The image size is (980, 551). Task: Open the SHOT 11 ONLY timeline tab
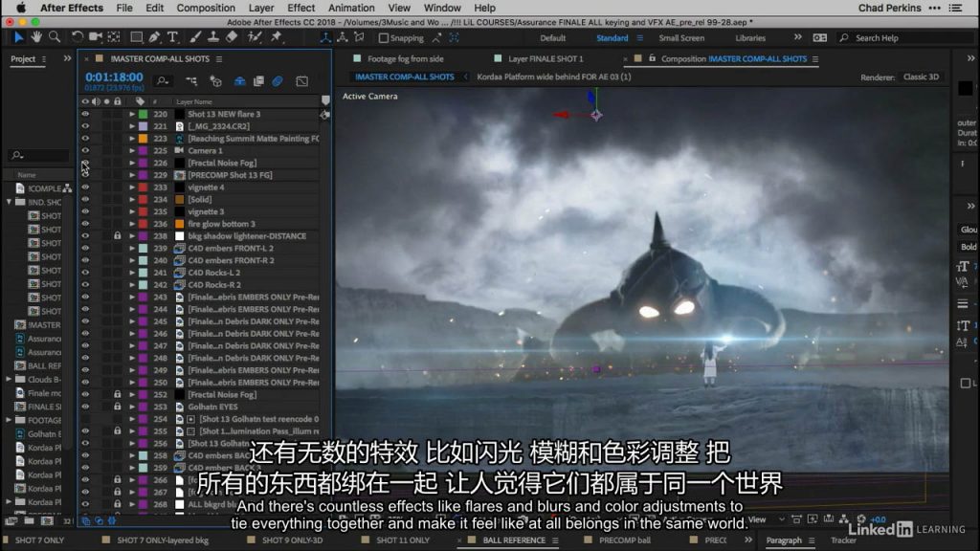click(403, 540)
